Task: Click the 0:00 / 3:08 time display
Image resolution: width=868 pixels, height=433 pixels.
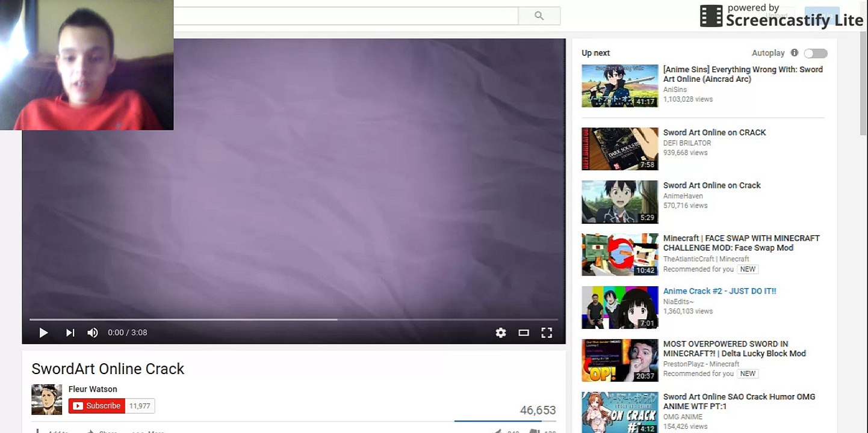Action: [x=128, y=333]
